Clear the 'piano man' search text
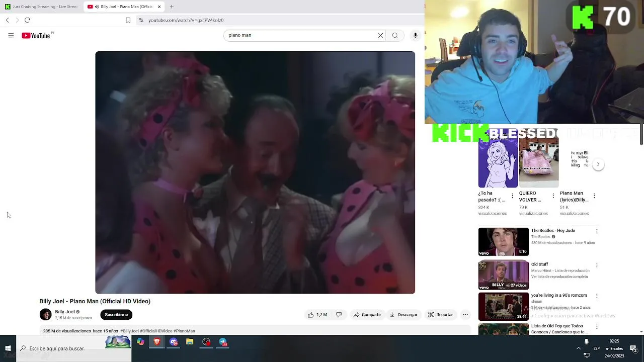Viewport: 644px width, 362px height. tap(380, 35)
